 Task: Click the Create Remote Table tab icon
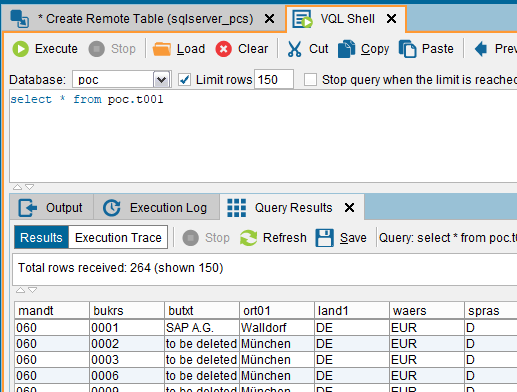pyautogui.click(x=20, y=19)
